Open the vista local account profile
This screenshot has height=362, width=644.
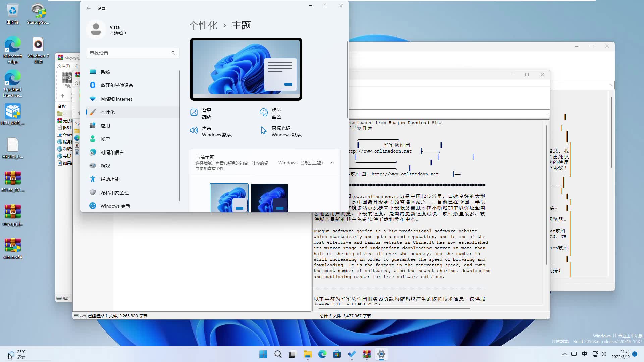point(107,29)
